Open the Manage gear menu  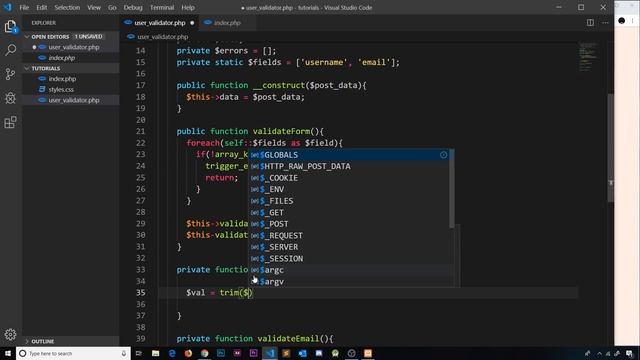pyautogui.click(x=10, y=334)
